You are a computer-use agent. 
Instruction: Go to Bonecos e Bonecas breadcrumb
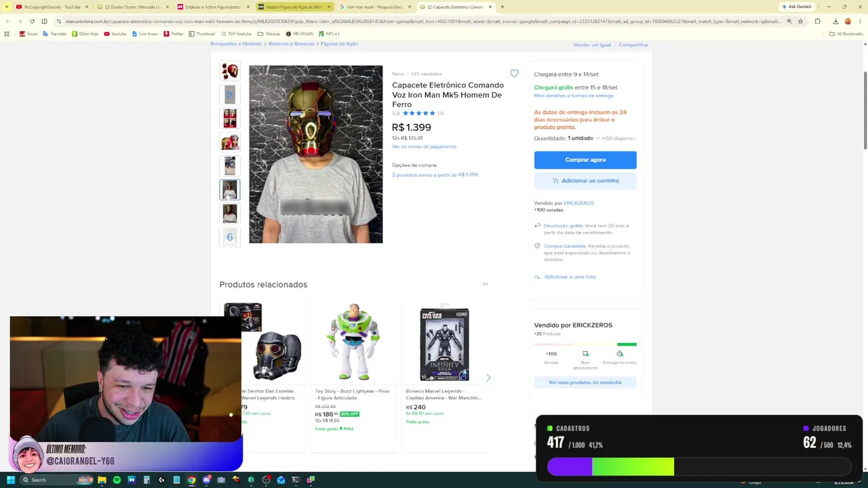[x=291, y=44]
